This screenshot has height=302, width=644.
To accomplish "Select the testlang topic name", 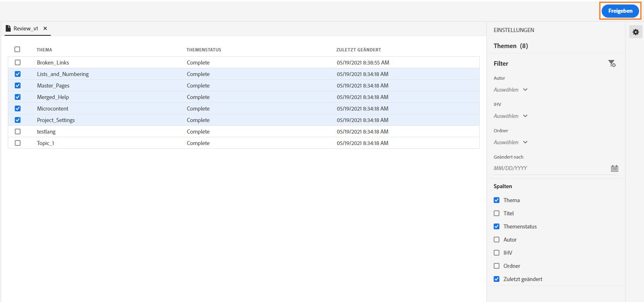I will (x=46, y=131).
